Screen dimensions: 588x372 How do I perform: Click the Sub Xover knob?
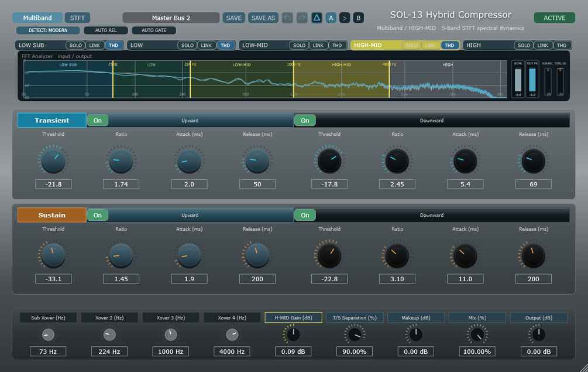click(x=48, y=335)
